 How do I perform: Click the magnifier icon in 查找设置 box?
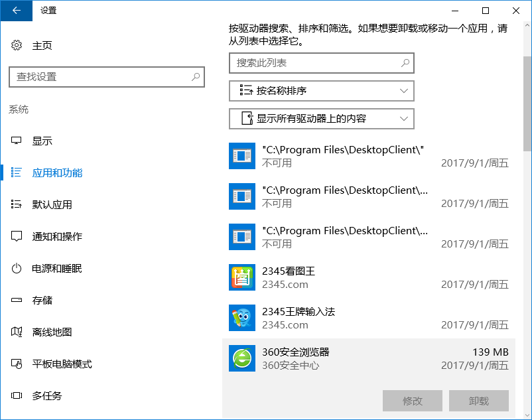196,77
